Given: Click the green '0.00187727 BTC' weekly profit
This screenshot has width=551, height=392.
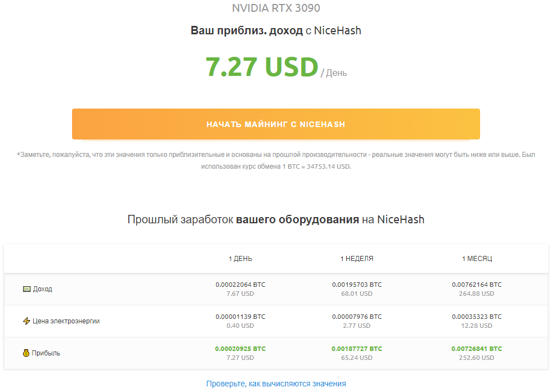Looking at the screenshot, I should 357,349.
